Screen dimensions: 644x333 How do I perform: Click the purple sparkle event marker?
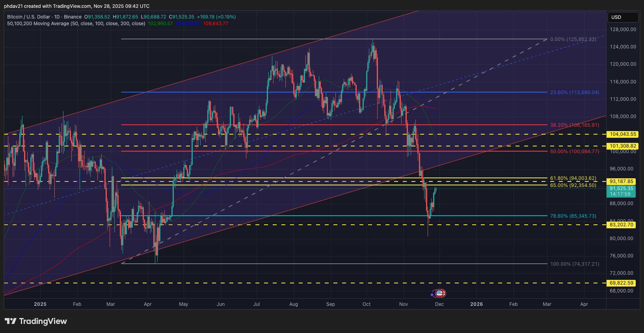[432, 294]
